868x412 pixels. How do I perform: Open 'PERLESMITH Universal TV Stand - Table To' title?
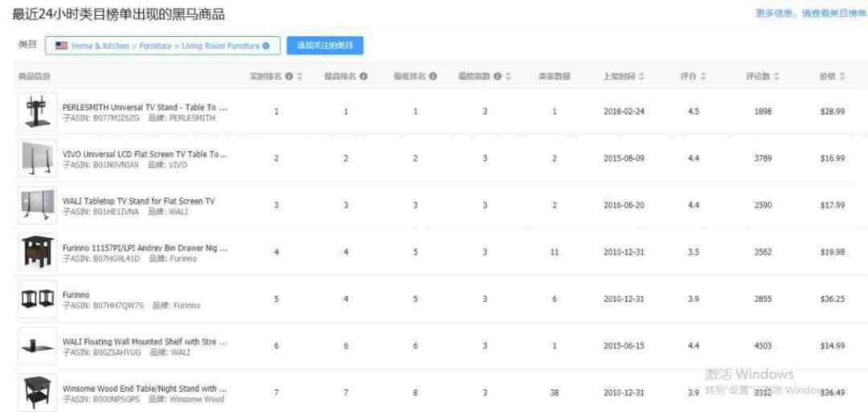(145, 108)
